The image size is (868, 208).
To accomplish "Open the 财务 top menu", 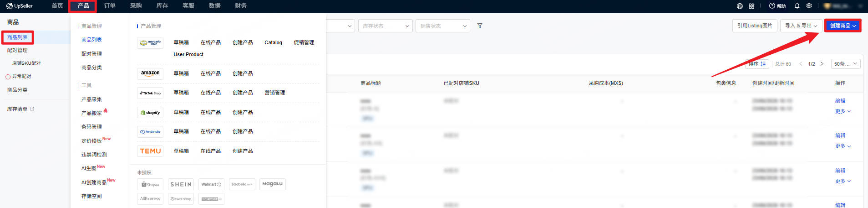I will tap(241, 6).
